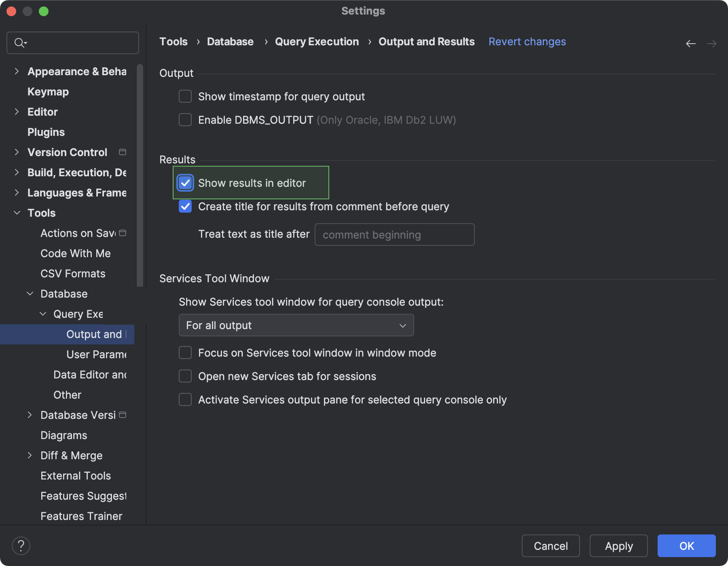This screenshot has height=566, width=728.
Task: Confirm settings with OK
Action: 686,546
